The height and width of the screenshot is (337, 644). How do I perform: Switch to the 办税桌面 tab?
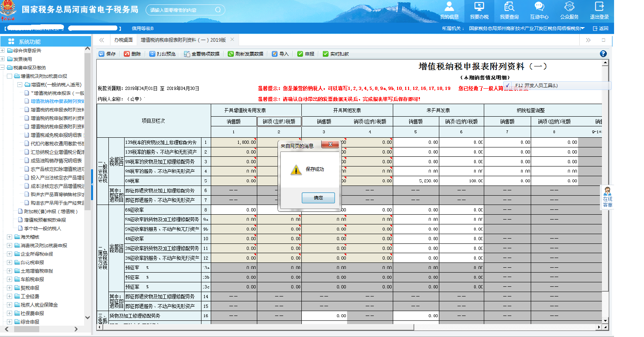pos(123,40)
